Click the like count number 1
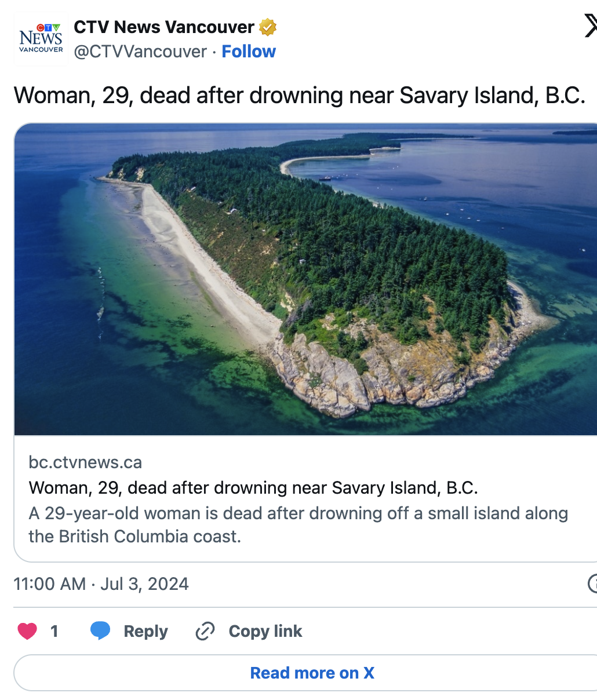Screen dimensions: 597x700 (54, 631)
